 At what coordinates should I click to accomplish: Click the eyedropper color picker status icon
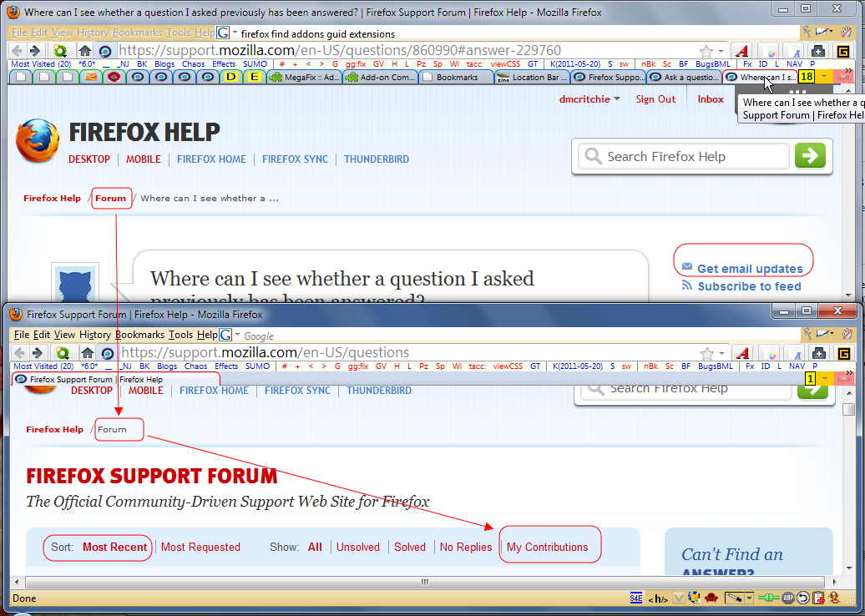(x=734, y=598)
